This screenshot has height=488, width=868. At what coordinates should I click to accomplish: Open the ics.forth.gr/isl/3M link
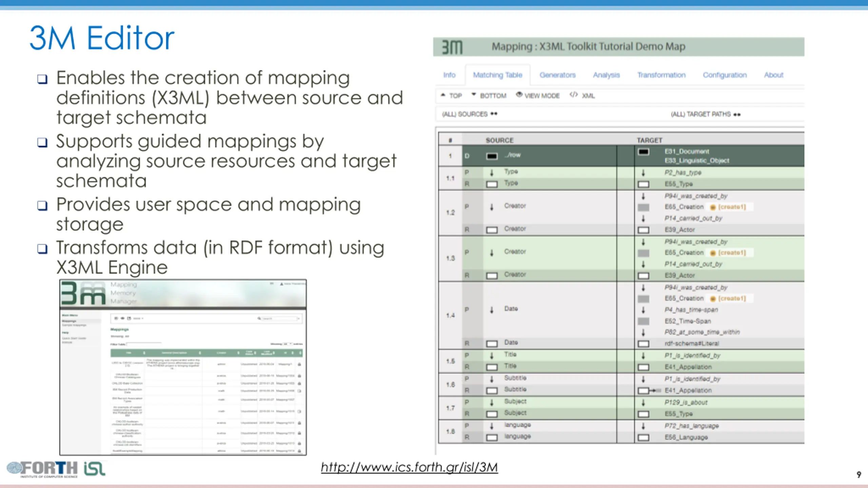click(409, 467)
